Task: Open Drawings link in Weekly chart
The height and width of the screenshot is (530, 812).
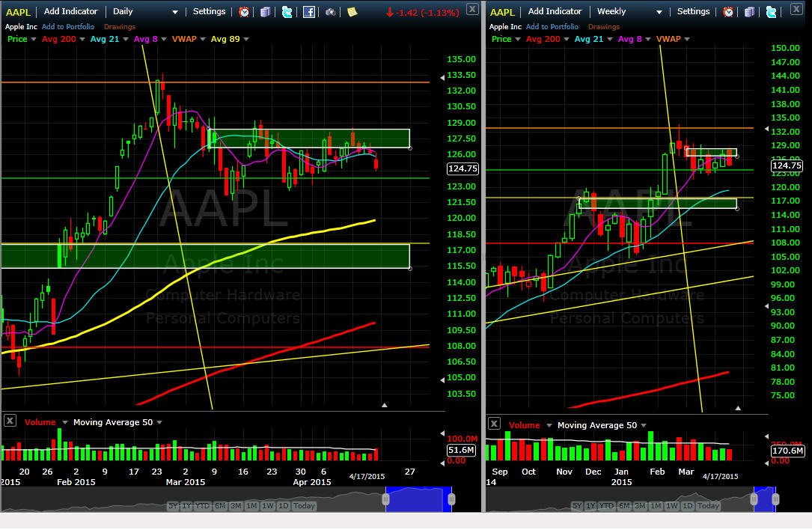Action: pos(604,27)
